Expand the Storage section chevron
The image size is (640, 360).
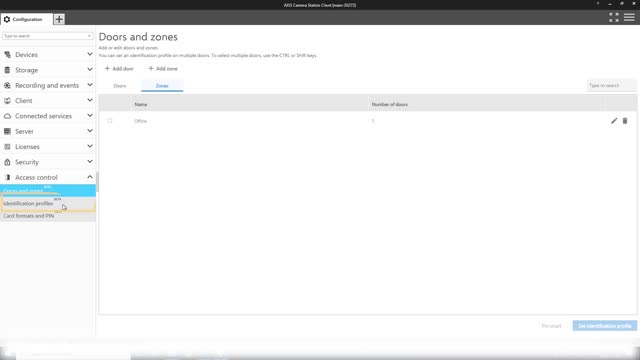point(90,70)
